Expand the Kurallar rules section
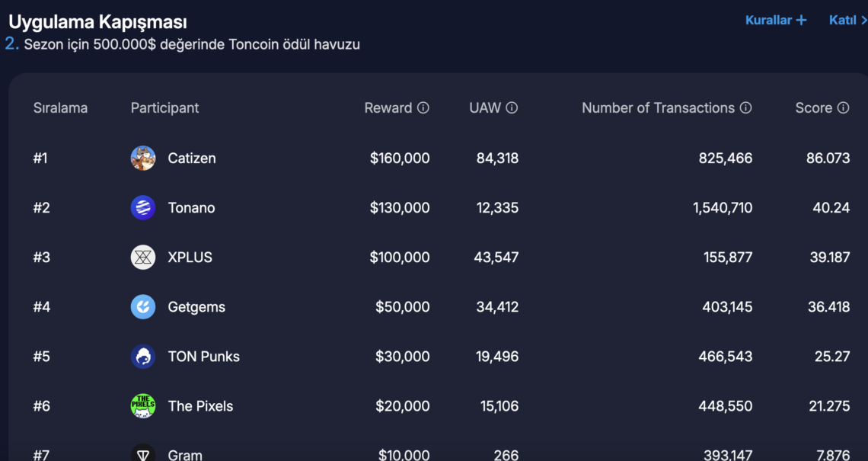Screen dimensions: 868x461 coord(776,21)
